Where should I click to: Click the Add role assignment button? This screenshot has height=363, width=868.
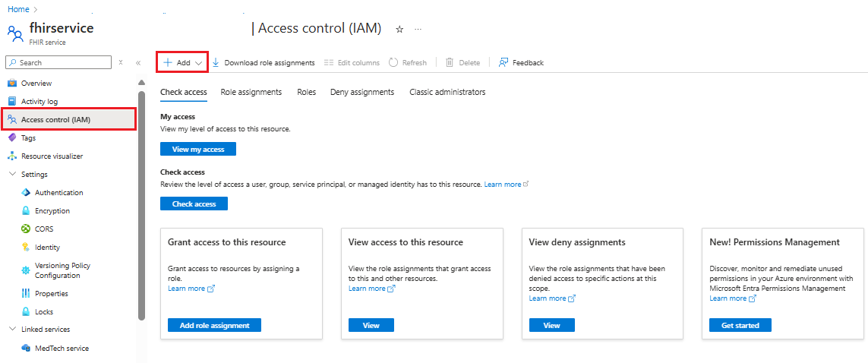214,325
